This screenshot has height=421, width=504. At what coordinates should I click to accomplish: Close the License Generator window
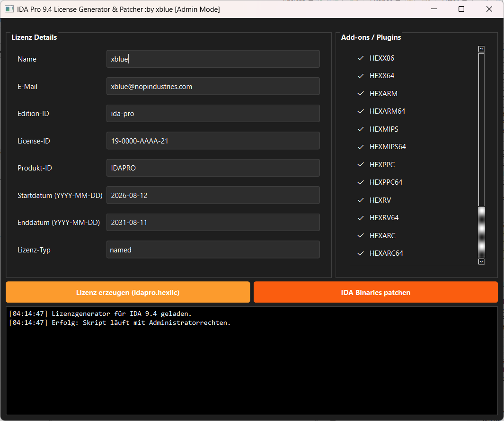coord(489,9)
